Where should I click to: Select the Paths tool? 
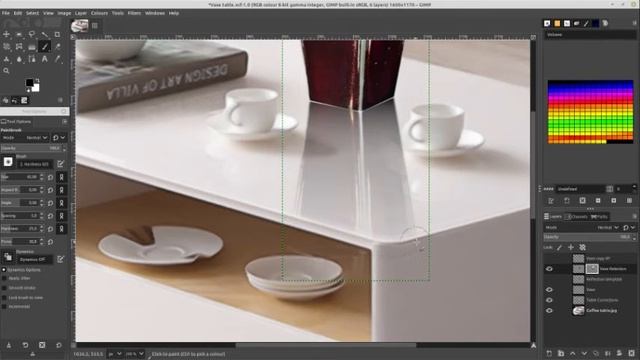click(x=32, y=59)
